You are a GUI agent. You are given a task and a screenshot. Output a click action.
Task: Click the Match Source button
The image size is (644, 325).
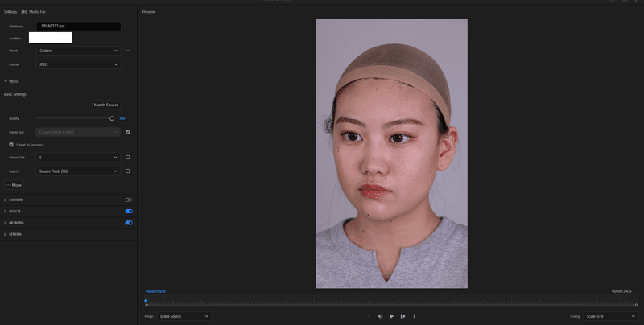click(x=106, y=105)
